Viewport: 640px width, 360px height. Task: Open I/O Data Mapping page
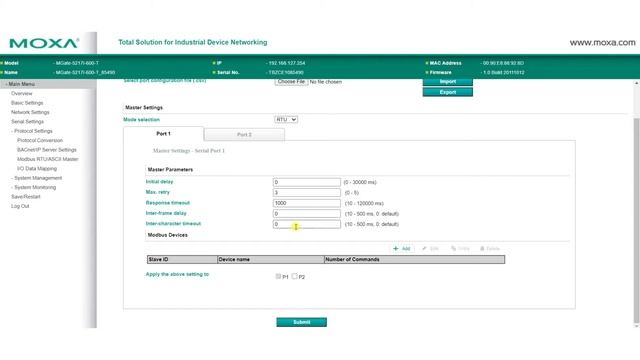37,169
